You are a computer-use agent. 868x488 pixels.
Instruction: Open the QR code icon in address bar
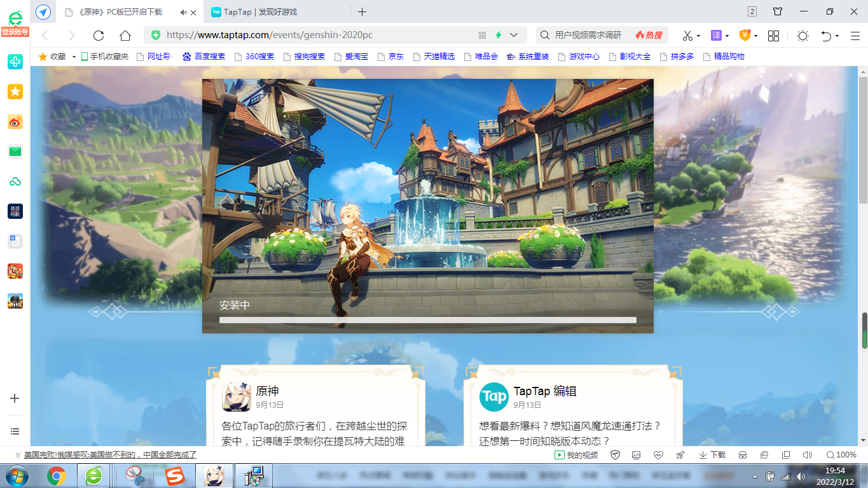click(x=482, y=35)
